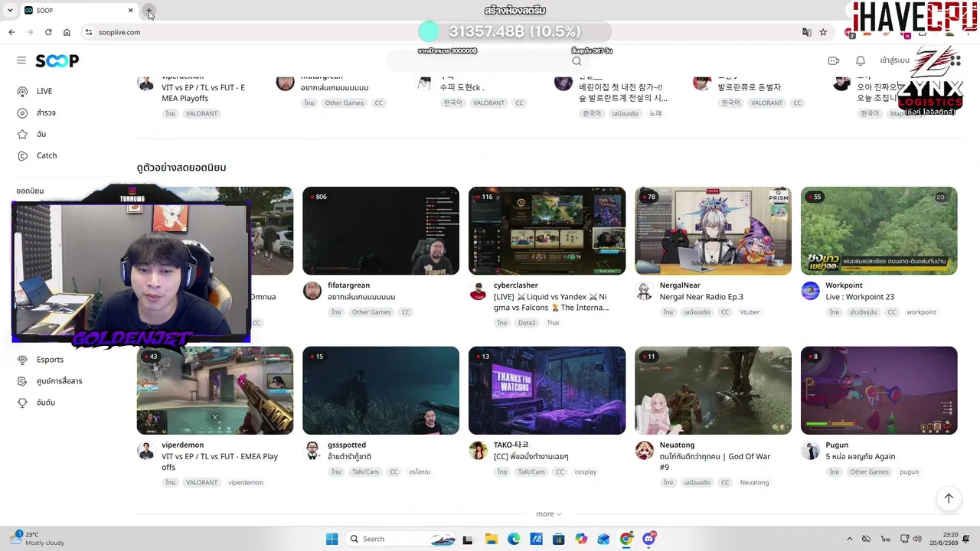Open the Windows Start menu

pyautogui.click(x=332, y=539)
